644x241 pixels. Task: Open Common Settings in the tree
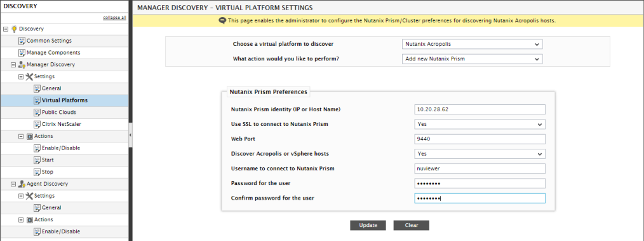(x=49, y=41)
